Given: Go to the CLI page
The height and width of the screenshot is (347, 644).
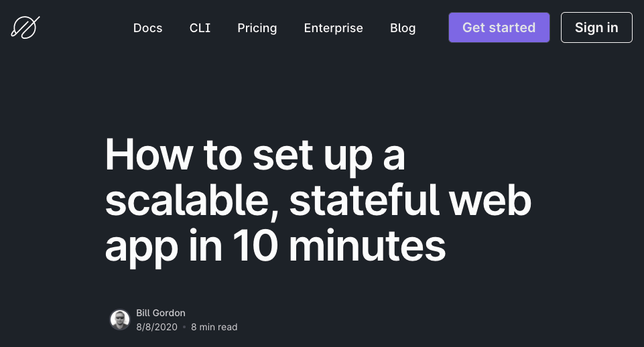Looking at the screenshot, I should pyautogui.click(x=200, y=28).
